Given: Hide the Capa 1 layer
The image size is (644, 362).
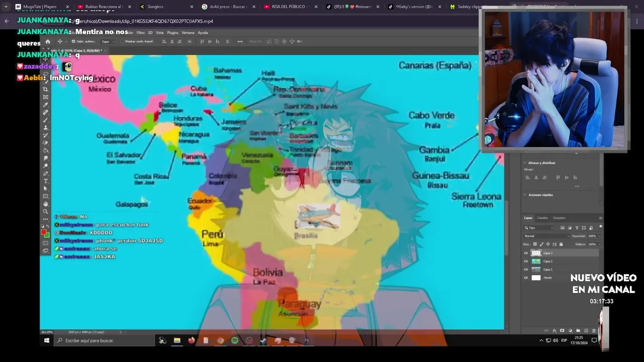Looking at the screenshot, I should tap(526, 269).
